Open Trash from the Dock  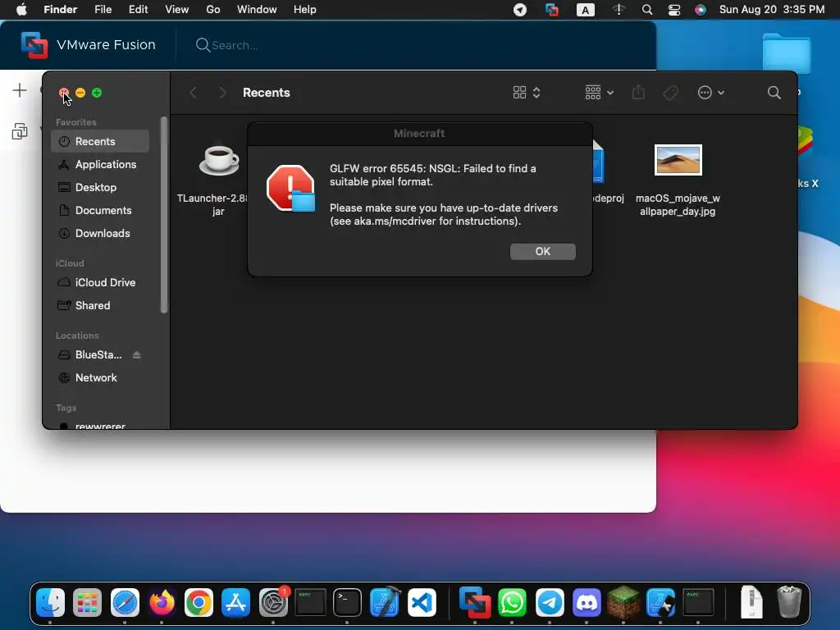pos(789,602)
